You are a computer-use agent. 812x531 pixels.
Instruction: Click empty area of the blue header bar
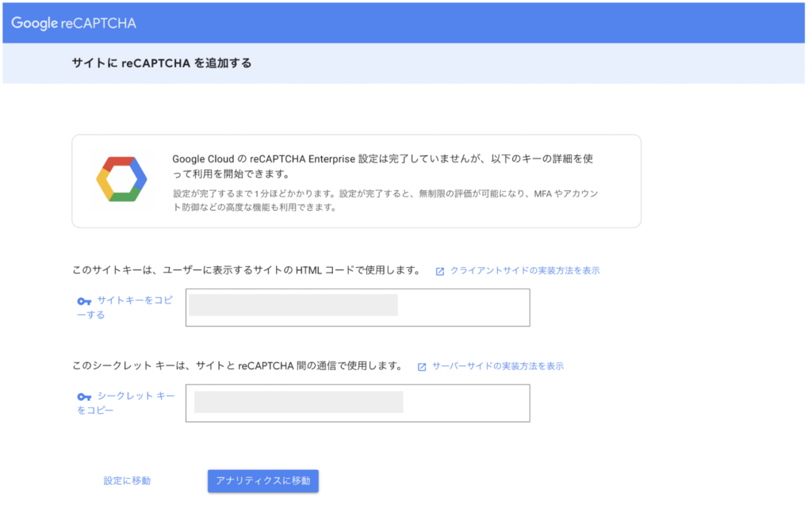(x=476, y=23)
